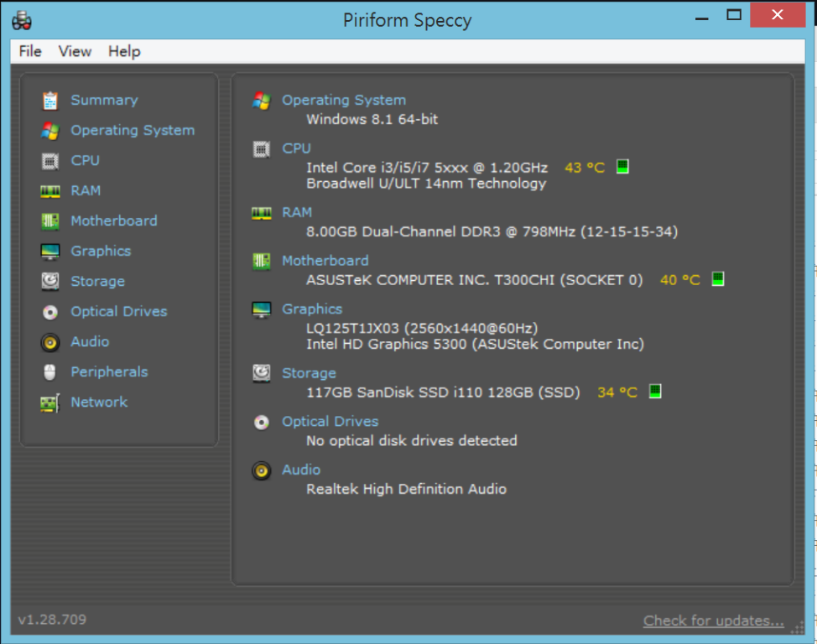Open the View menu
This screenshot has width=817, height=644.
75,51
